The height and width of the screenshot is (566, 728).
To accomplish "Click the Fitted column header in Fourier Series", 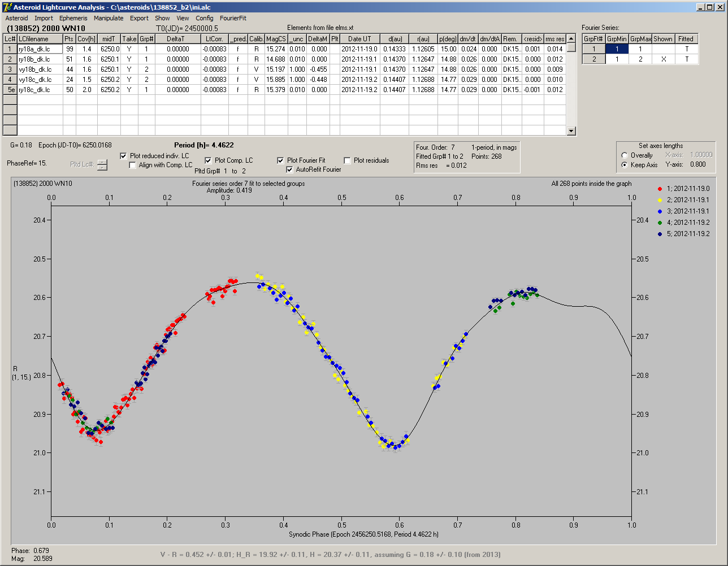I will tap(686, 39).
